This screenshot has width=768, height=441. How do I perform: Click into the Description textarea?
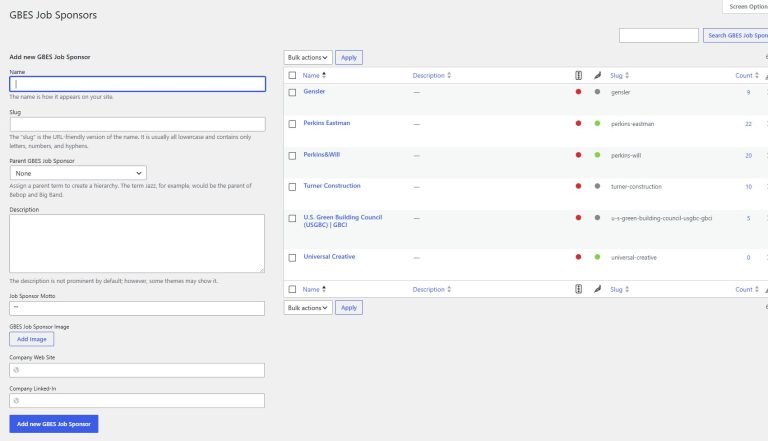point(137,244)
